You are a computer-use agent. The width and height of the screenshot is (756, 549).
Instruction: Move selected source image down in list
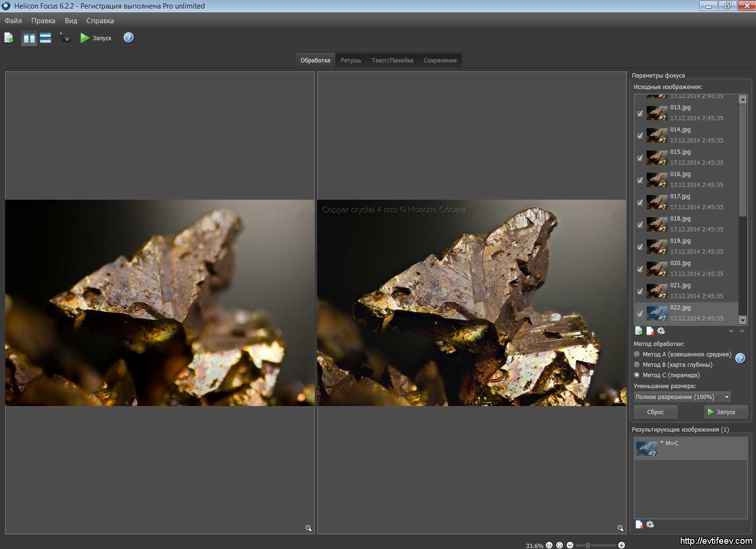click(731, 331)
